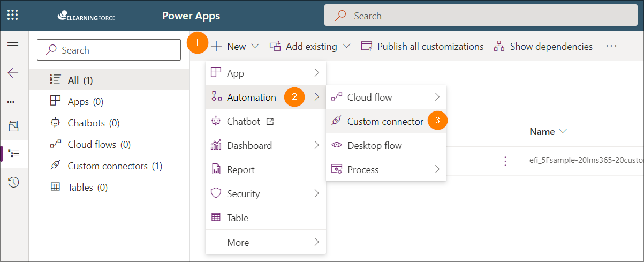The image size is (644, 262).
Task: Click the sidebar Search field
Action: (109, 50)
